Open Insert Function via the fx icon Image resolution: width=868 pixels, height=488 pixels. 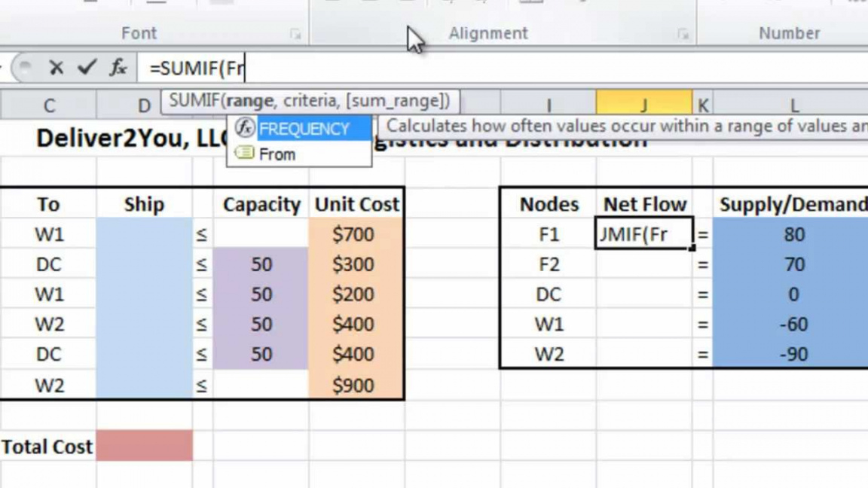pyautogui.click(x=118, y=68)
